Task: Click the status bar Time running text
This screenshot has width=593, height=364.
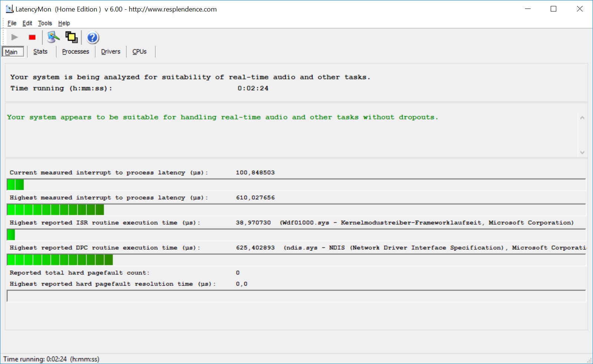Action: coord(51,359)
